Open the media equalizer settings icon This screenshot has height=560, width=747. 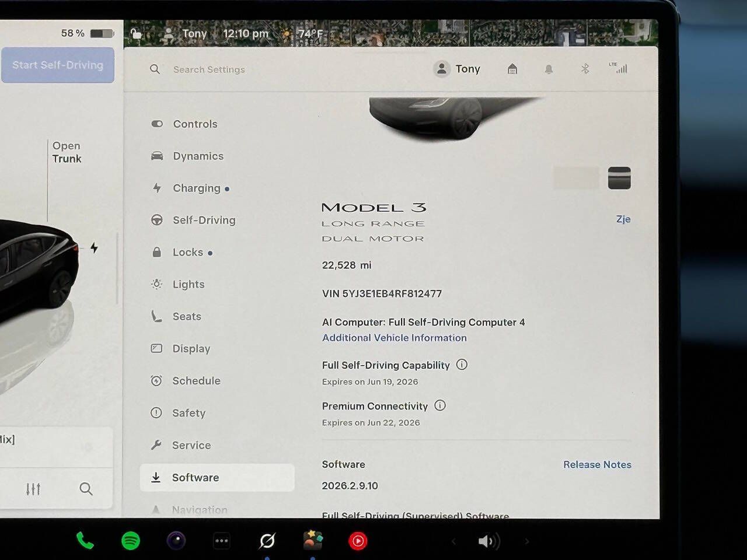33,489
